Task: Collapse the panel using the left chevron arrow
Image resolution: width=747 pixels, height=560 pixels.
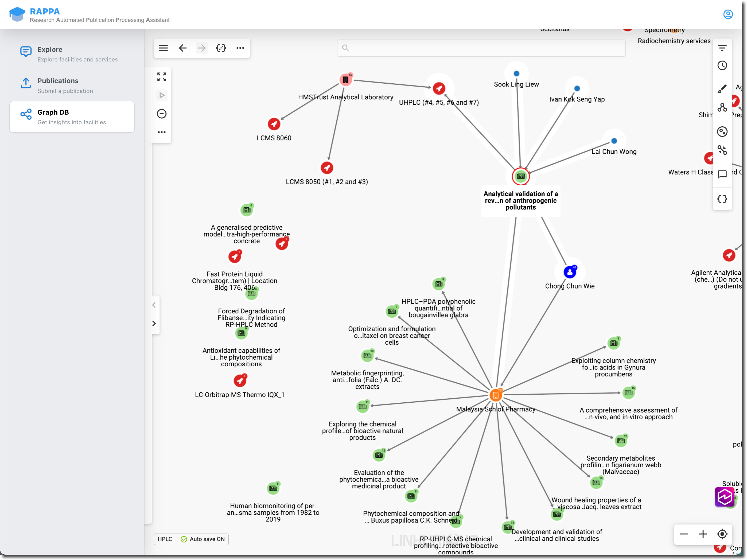Action: tap(154, 305)
